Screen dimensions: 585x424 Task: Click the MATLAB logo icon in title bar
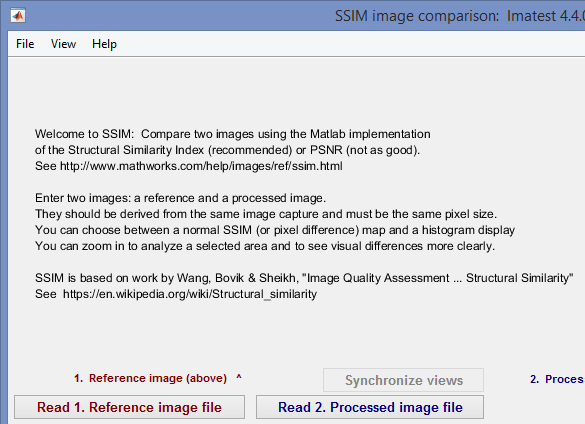(x=18, y=16)
